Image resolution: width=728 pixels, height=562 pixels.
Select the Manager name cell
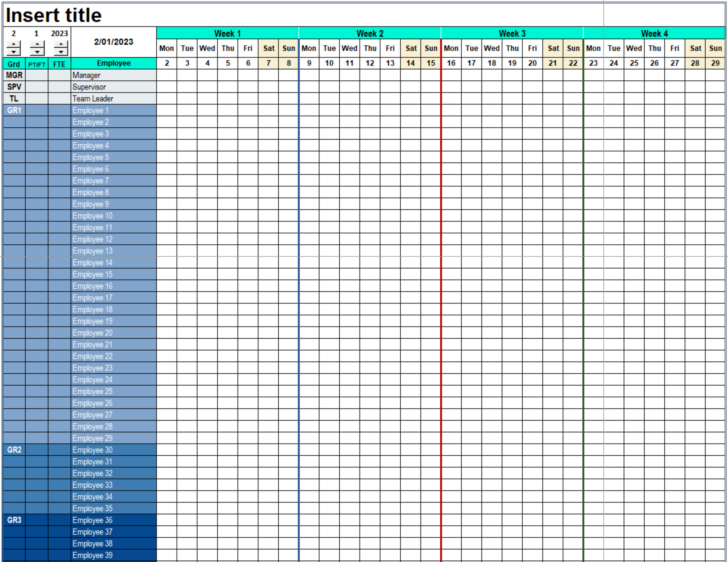point(113,75)
